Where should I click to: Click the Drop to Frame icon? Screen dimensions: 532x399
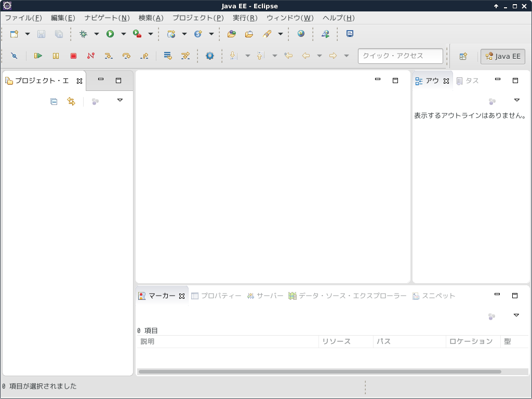[168, 56]
